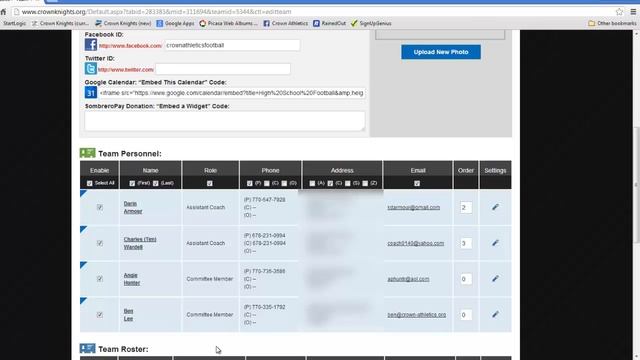
Task: Click the Facebook ID text field
Action: (x=232, y=45)
